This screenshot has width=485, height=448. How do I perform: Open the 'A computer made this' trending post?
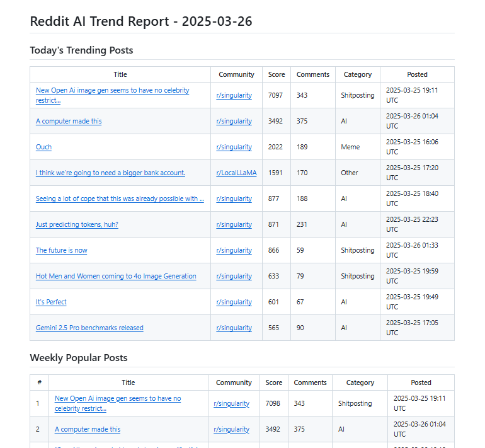69,121
